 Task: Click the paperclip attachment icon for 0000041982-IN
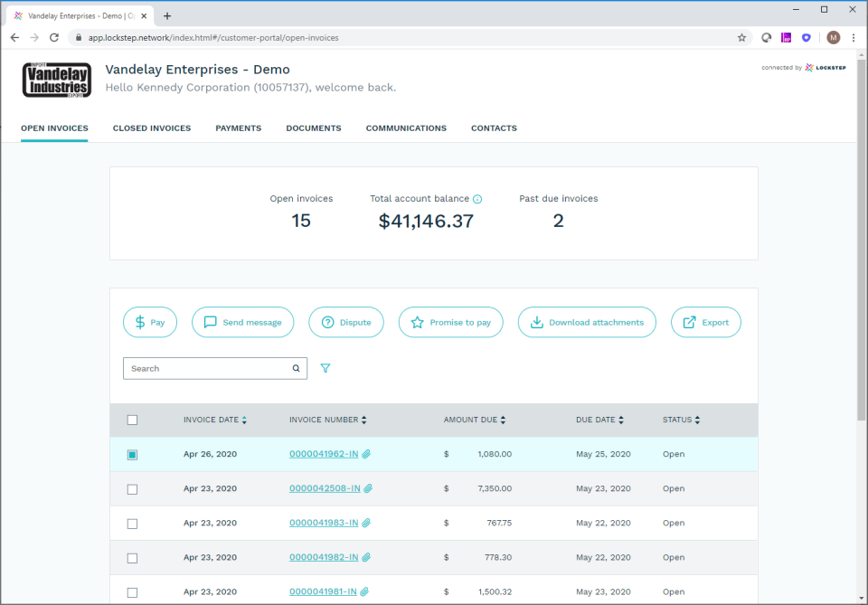click(x=366, y=557)
